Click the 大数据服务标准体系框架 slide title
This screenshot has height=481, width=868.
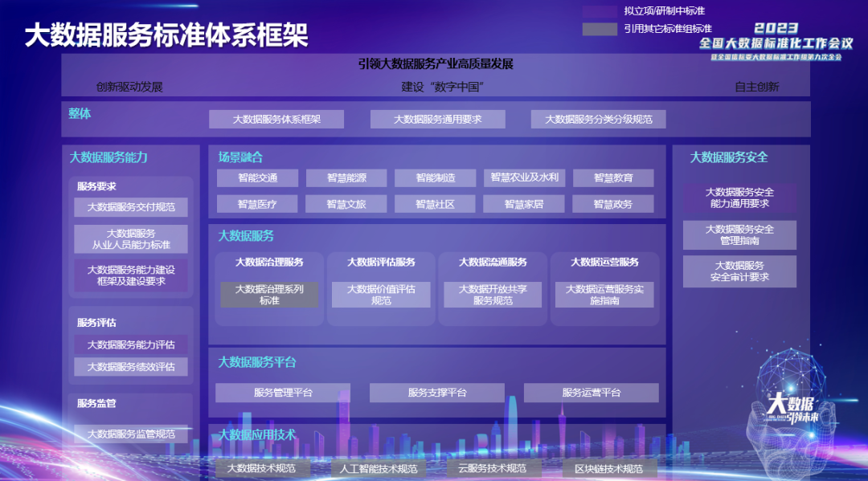[166, 36]
